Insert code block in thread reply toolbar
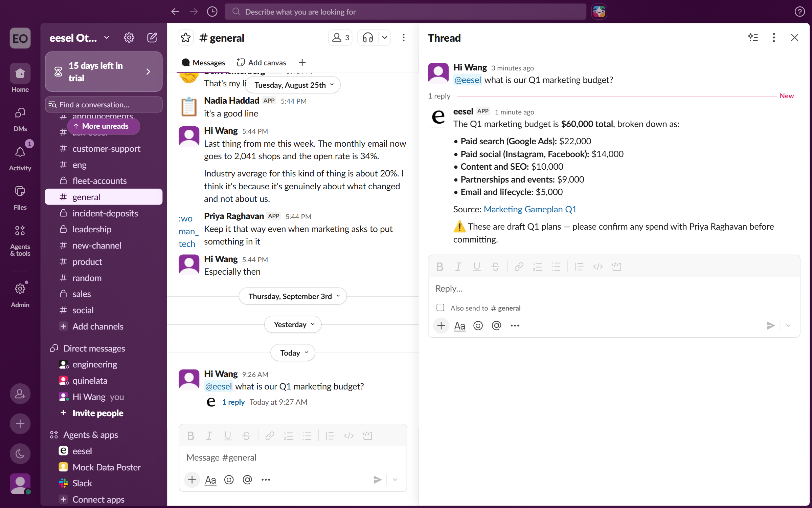Image resolution: width=812 pixels, height=508 pixels. (x=616, y=267)
